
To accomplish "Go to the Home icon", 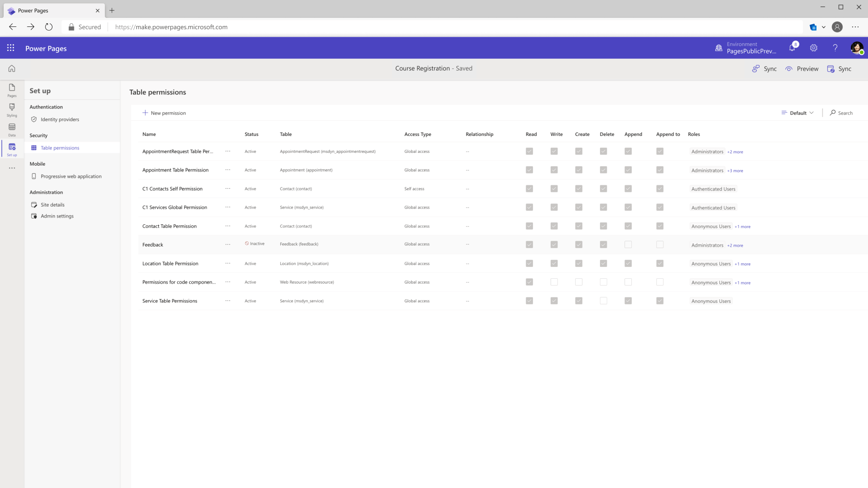I will (x=12, y=68).
